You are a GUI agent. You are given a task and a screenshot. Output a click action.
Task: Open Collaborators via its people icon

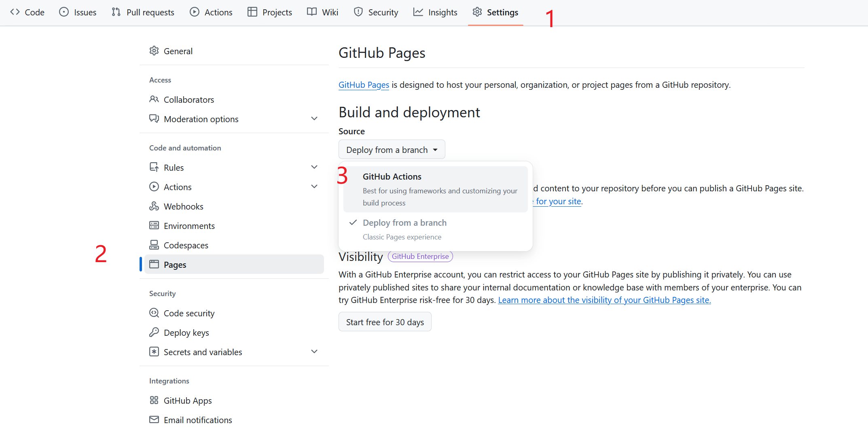pos(154,99)
